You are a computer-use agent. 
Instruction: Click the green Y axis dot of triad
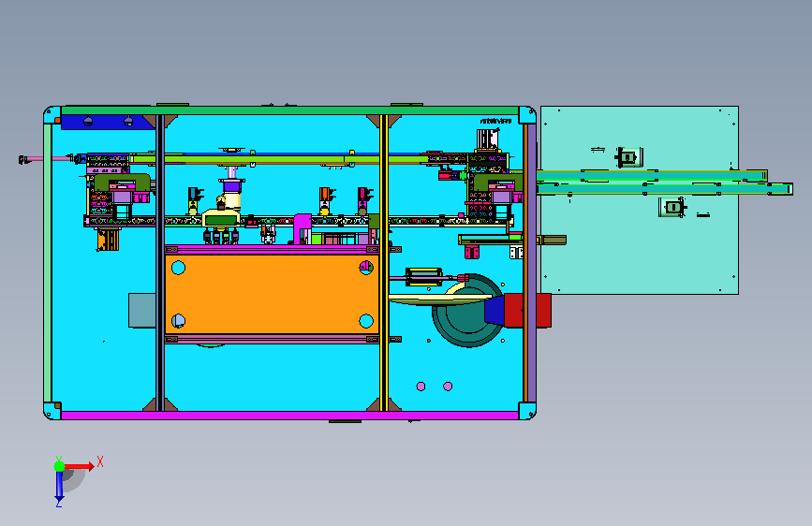pos(60,466)
